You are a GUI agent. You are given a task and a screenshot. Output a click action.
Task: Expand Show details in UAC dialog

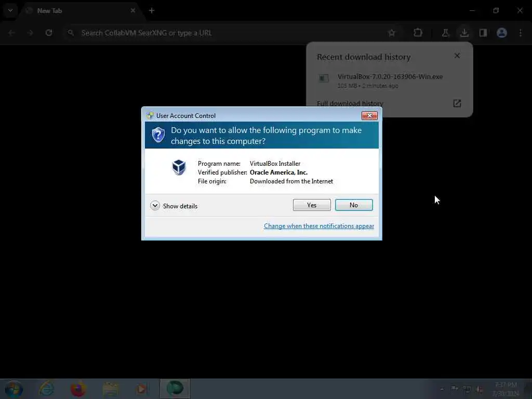pyautogui.click(x=174, y=206)
